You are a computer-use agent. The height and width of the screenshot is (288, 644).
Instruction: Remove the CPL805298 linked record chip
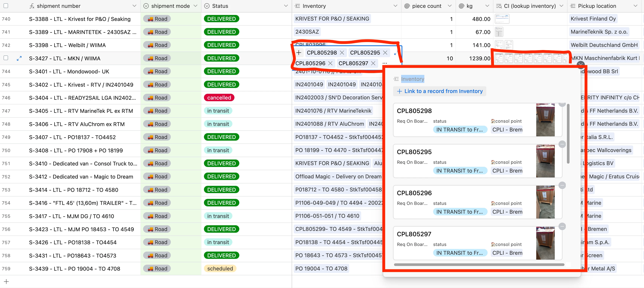(342, 53)
